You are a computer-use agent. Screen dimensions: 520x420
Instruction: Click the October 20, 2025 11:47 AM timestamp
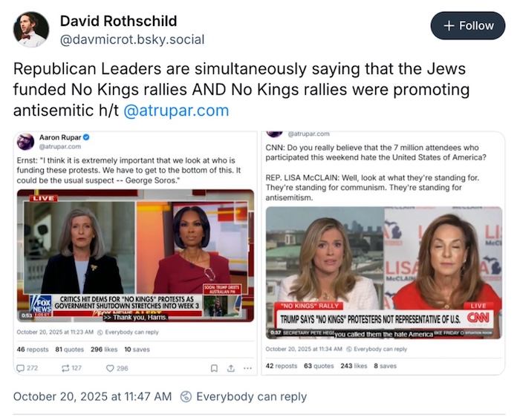point(93,396)
